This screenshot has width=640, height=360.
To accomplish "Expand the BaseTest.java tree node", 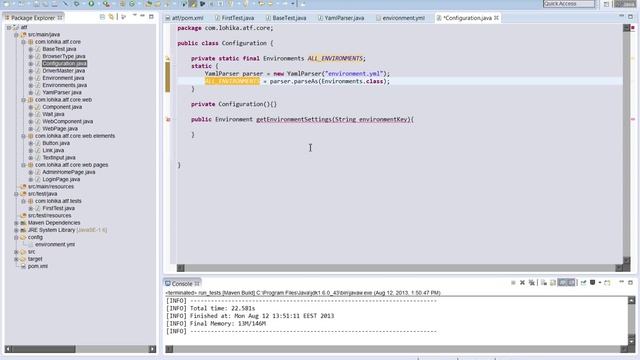I will (x=31, y=49).
